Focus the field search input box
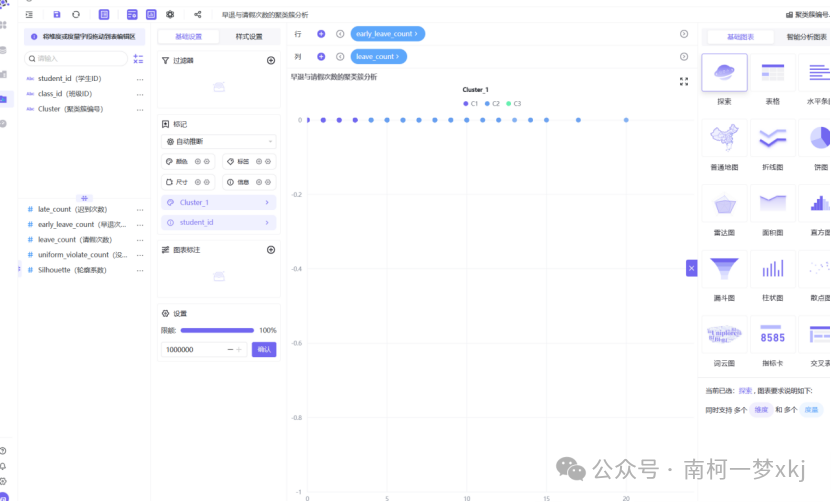Image resolution: width=831 pixels, height=502 pixels. (76, 58)
